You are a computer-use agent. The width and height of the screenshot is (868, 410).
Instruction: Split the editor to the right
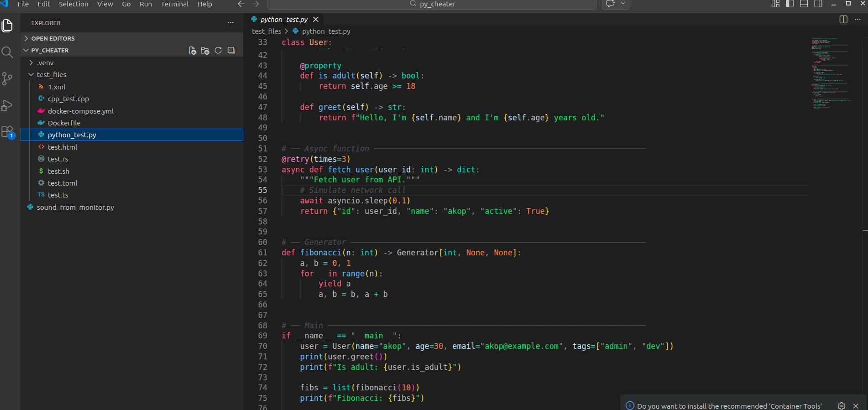(843, 20)
